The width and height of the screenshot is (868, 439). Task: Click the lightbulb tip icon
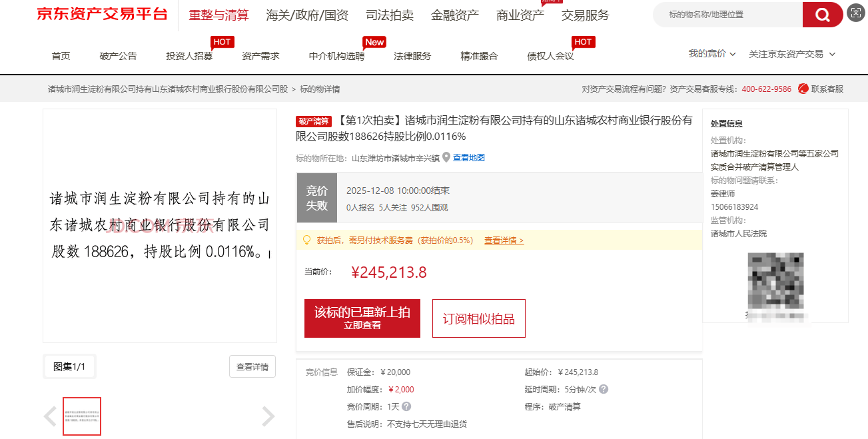click(307, 240)
